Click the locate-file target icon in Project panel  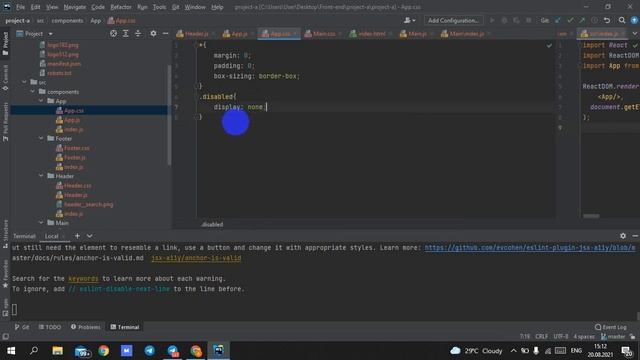tap(113, 34)
